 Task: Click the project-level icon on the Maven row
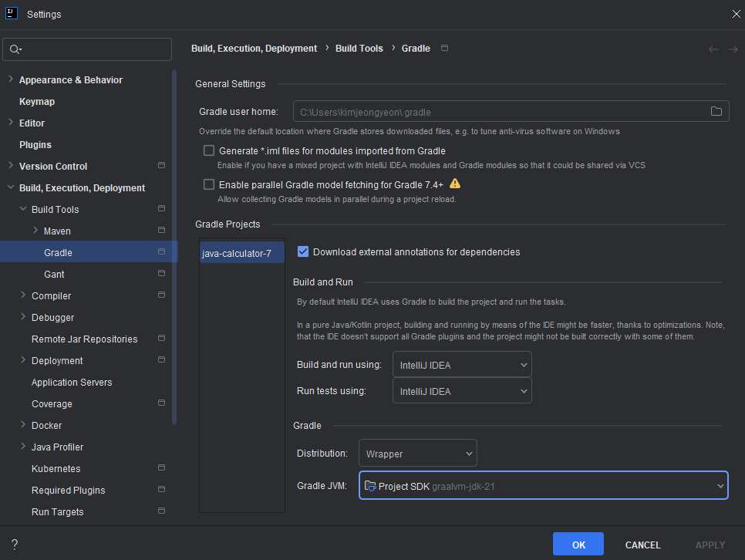(161, 230)
